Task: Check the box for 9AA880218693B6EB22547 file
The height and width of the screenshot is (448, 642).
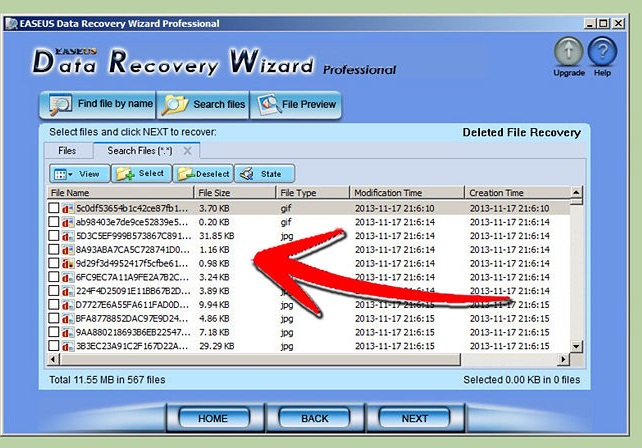Action: pos(54,332)
